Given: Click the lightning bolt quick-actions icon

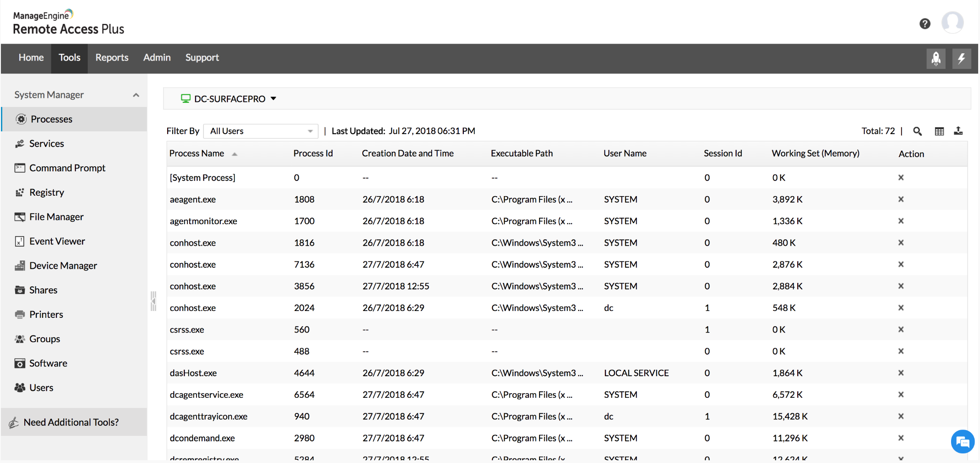Looking at the screenshot, I should [962, 58].
